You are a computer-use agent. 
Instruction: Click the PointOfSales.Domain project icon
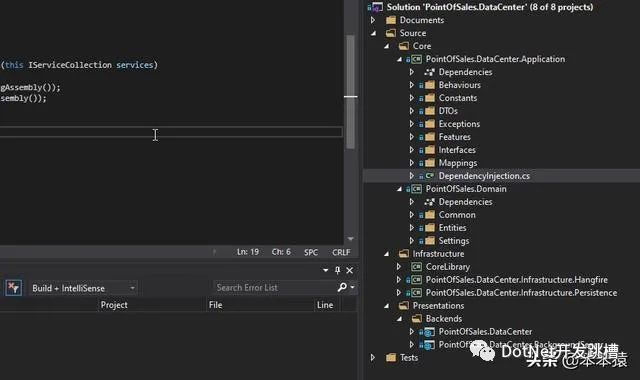coord(416,189)
